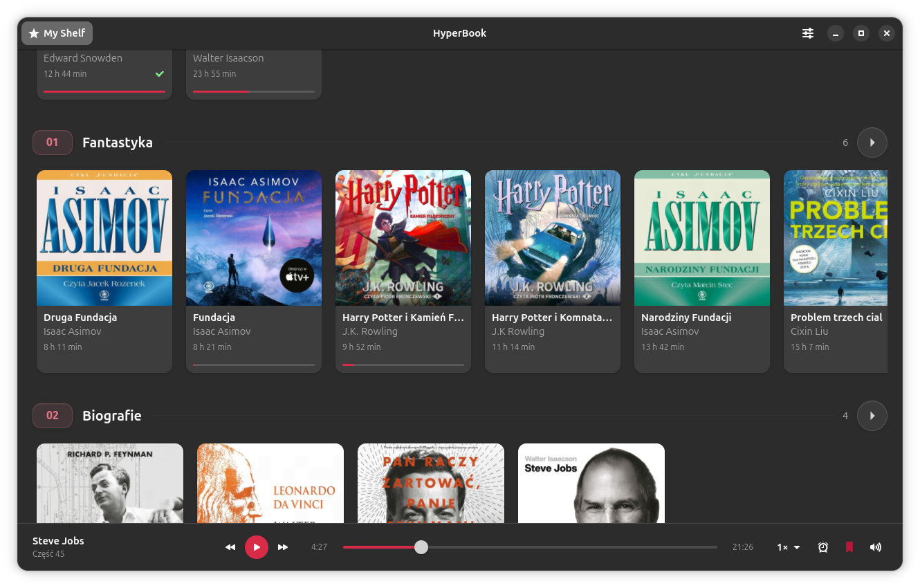The height and width of the screenshot is (588, 920).
Task: Click the Biografie shelf heading
Action: (112, 416)
